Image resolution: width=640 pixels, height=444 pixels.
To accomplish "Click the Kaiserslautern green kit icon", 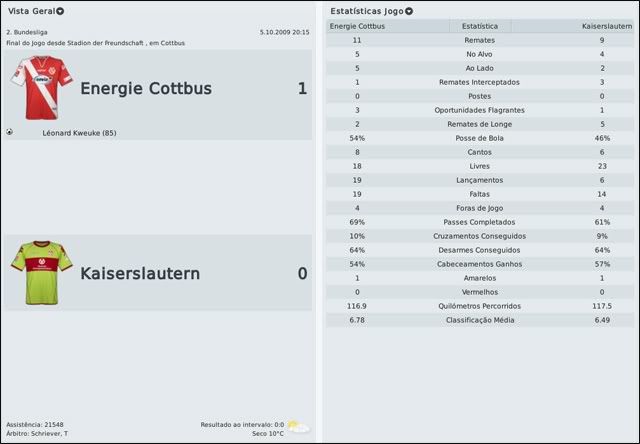I will point(41,272).
